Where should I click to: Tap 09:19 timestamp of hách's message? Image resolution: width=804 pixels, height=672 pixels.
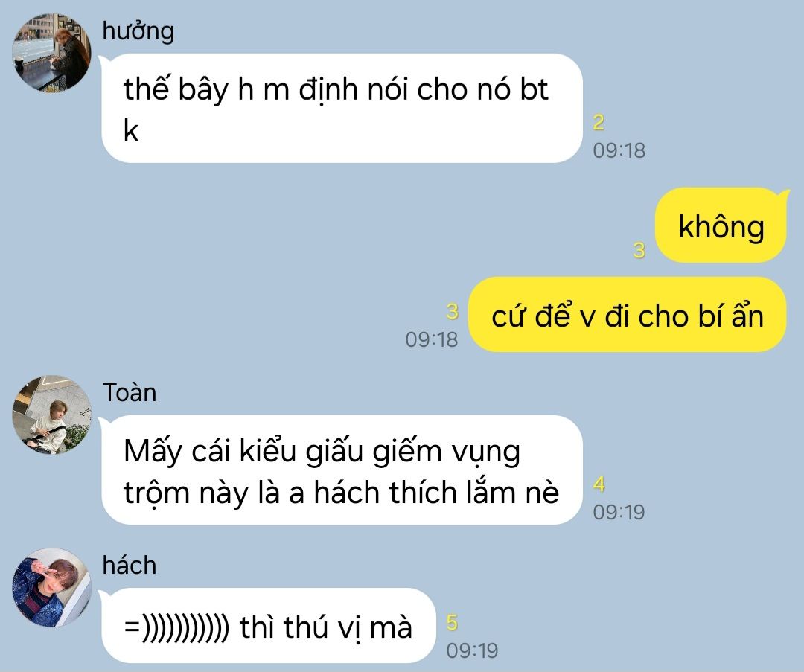point(472,650)
